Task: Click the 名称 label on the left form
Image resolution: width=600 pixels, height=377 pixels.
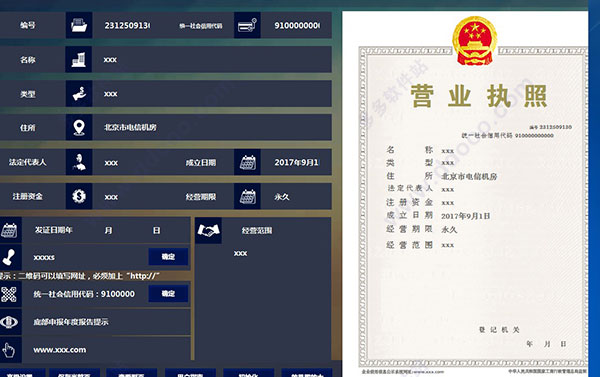Action: 28,60
